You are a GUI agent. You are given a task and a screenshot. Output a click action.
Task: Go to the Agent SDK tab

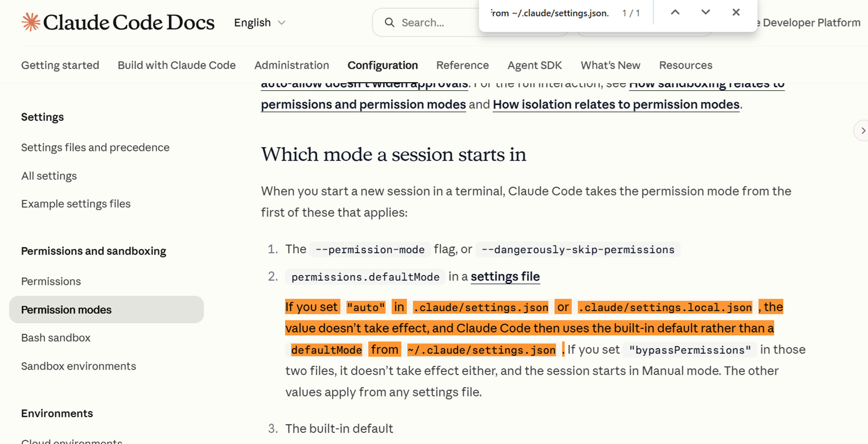(535, 65)
